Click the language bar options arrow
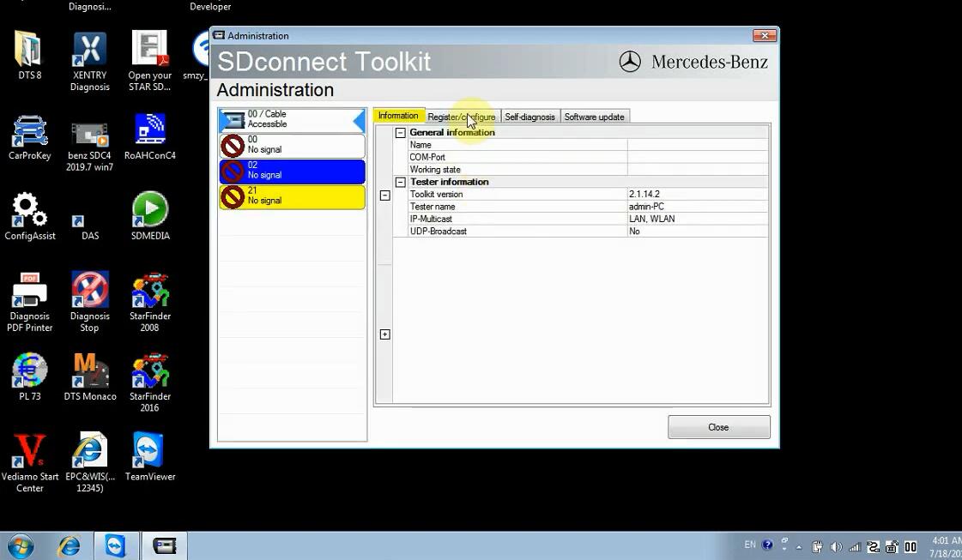The height and width of the screenshot is (560, 962). point(784,548)
